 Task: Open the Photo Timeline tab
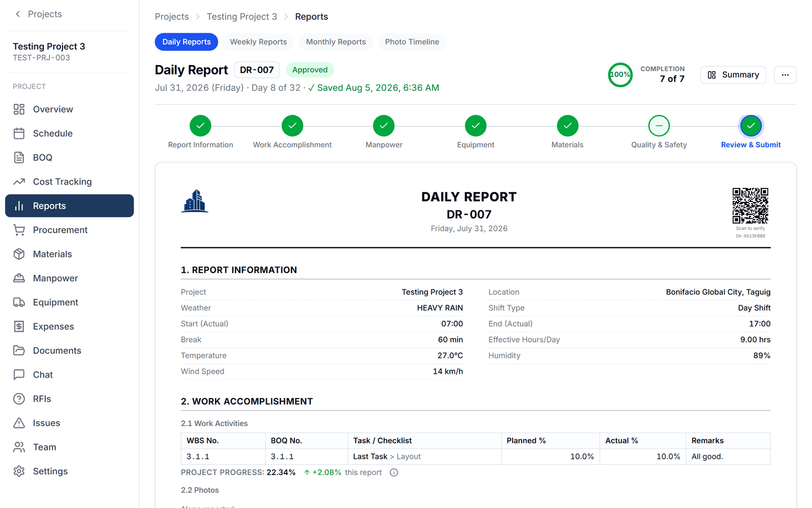tap(412, 42)
